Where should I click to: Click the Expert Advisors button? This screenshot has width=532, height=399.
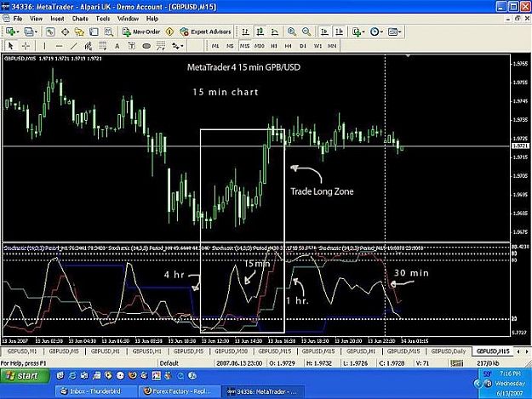[x=206, y=31]
